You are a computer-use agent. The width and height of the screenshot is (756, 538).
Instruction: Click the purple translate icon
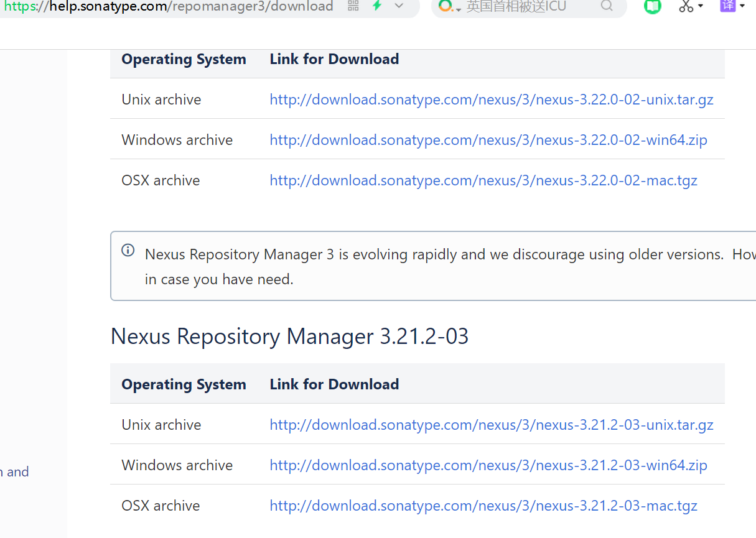[727, 6]
